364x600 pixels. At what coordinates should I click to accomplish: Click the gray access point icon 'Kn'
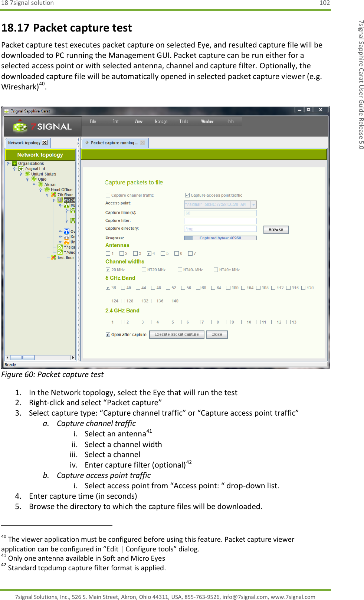[x=67, y=236]
